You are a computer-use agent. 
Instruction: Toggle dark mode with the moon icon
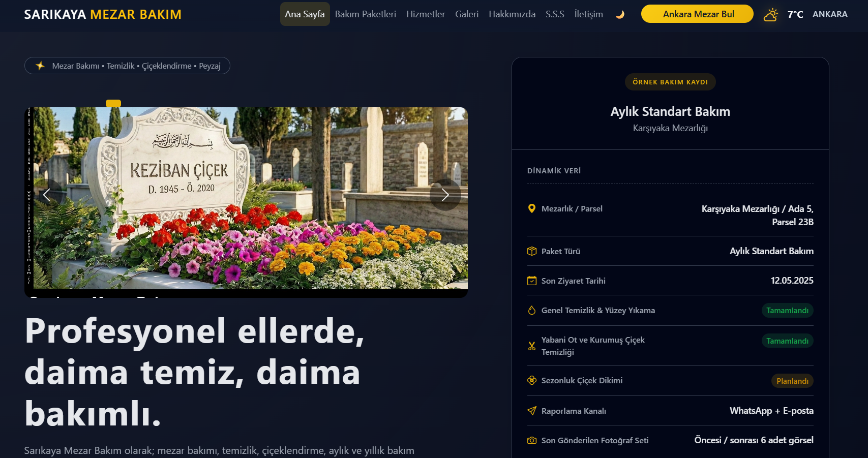620,14
